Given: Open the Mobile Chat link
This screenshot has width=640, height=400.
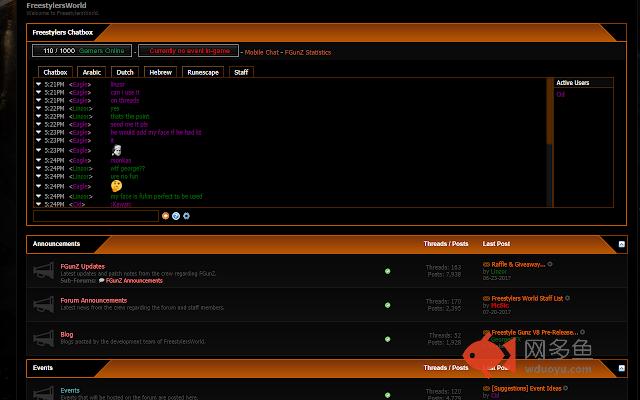Looking at the screenshot, I should pos(262,52).
